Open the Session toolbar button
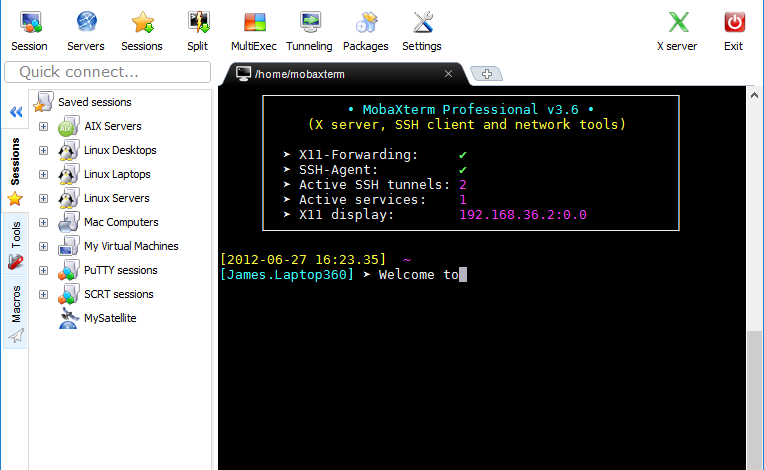This screenshot has height=470, width=764. pos(30,31)
